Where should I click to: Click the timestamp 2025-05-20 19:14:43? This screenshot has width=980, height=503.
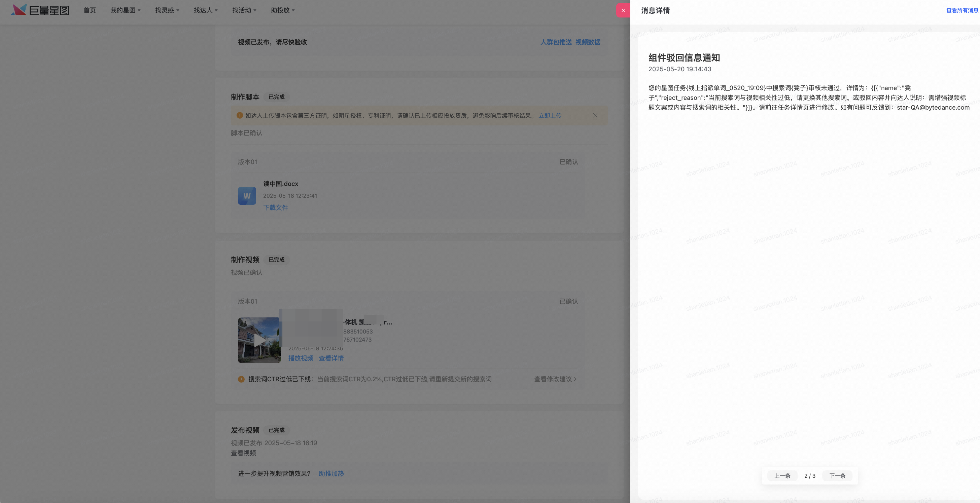[680, 69]
